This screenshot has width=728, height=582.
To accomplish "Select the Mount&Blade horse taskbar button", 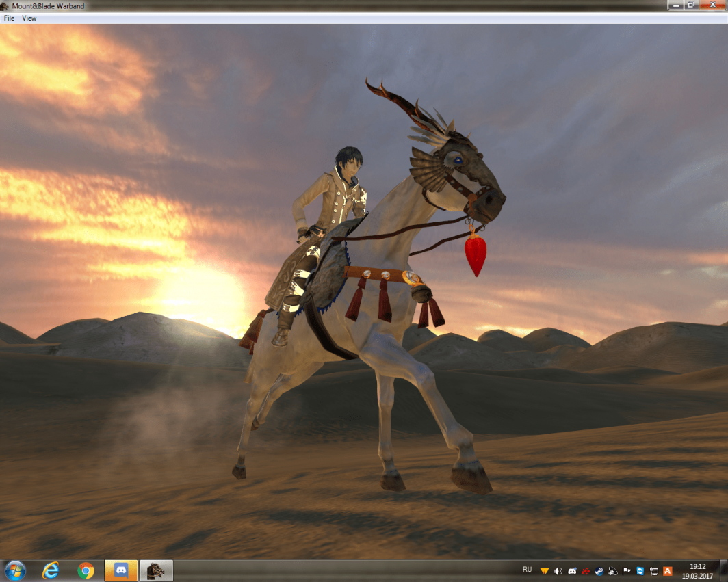I will [x=156, y=570].
